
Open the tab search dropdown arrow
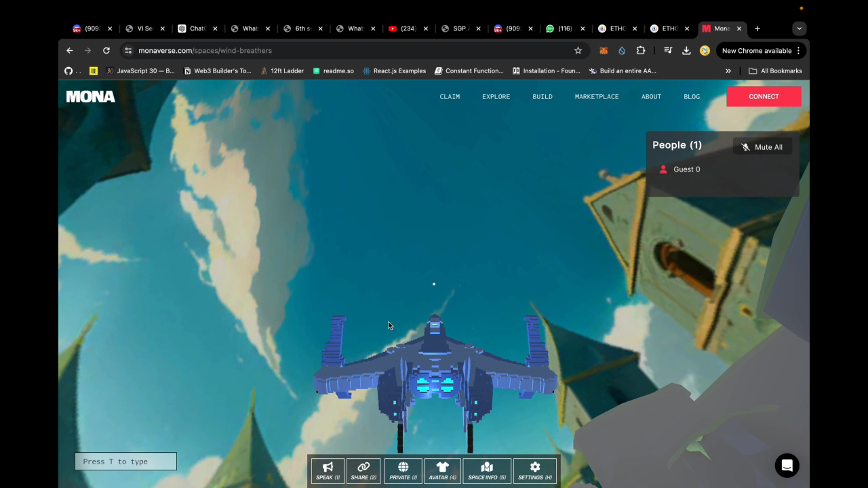click(800, 28)
